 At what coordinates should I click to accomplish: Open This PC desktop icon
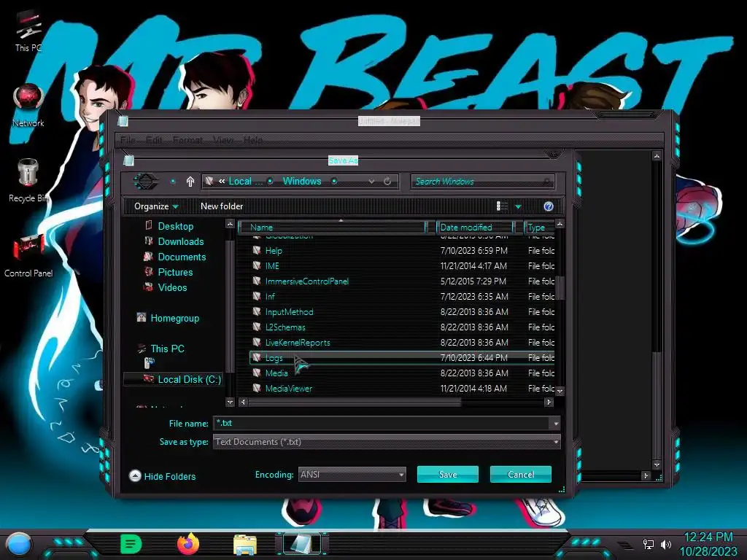point(28,31)
